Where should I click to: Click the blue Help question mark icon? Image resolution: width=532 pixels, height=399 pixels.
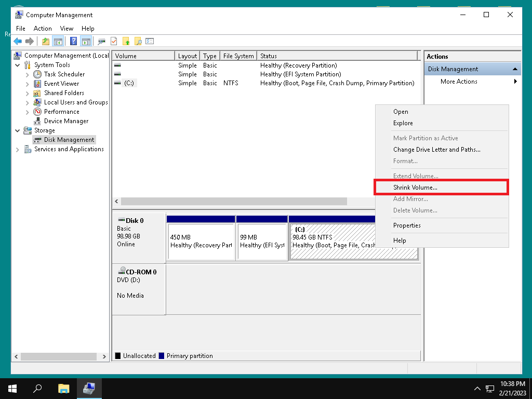(x=73, y=42)
